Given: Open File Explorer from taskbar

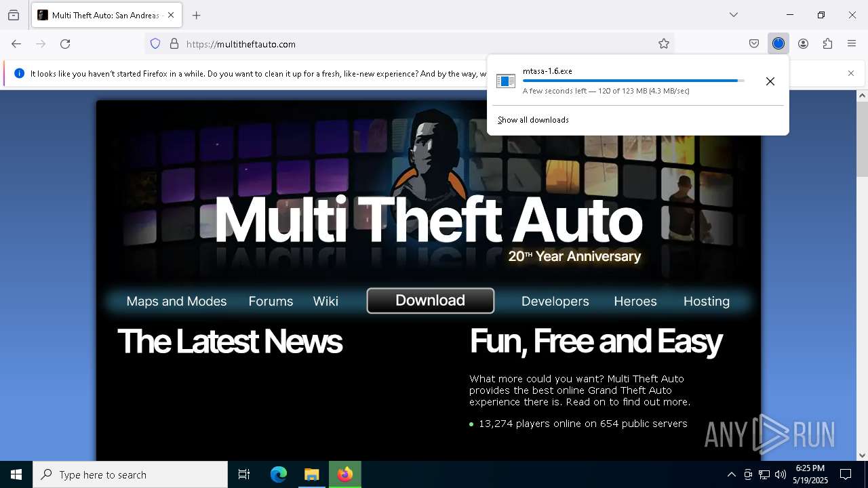Looking at the screenshot, I should (311, 474).
